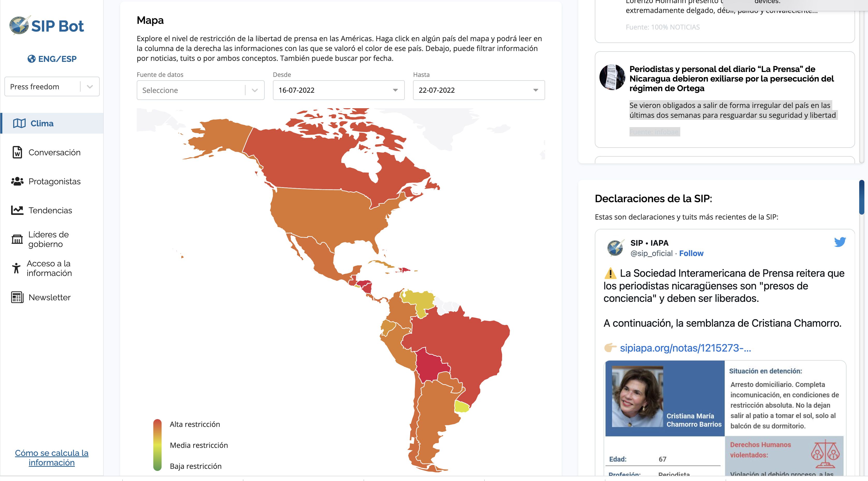Image resolution: width=868 pixels, height=481 pixels.
Task: Click the Twitter bird icon in tweet
Action: [x=840, y=242]
